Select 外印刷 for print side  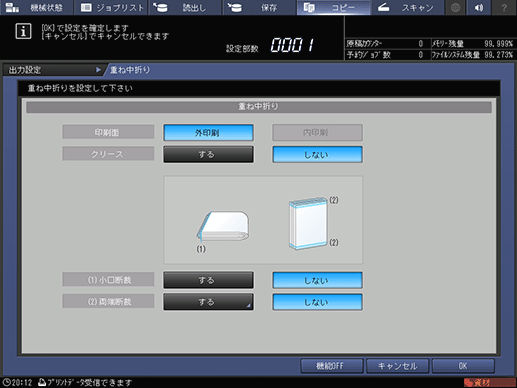tap(208, 133)
